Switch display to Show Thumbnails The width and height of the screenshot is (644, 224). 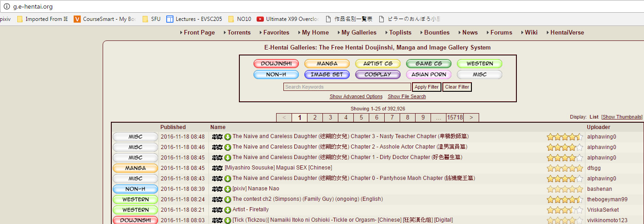pos(622,117)
